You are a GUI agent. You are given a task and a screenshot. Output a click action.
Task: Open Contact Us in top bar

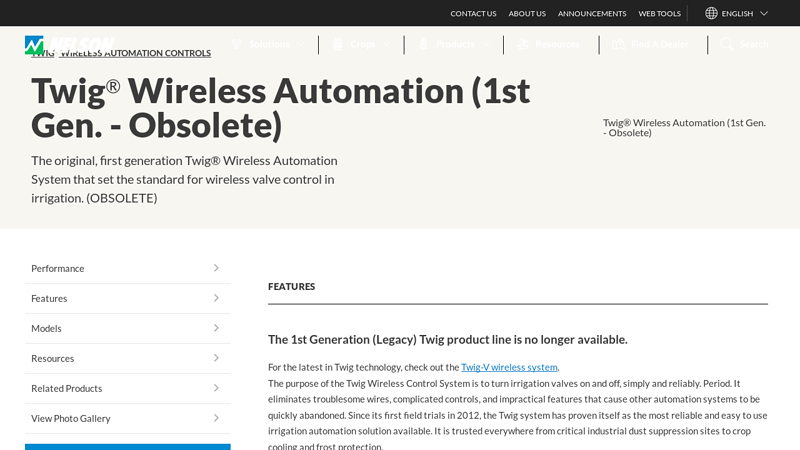pyautogui.click(x=473, y=13)
